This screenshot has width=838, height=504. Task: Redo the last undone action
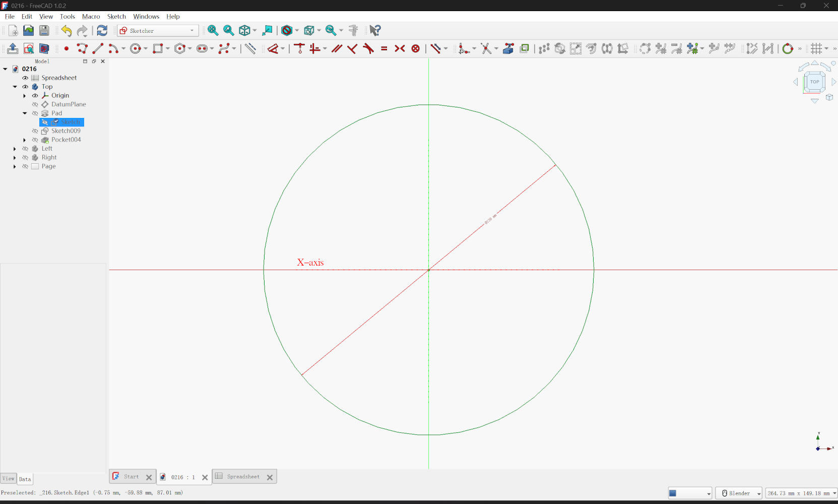click(x=82, y=31)
